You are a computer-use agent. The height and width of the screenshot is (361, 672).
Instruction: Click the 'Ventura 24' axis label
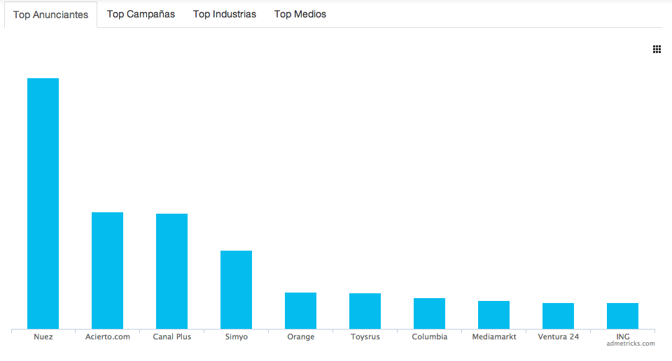click(x=558, y=337)
